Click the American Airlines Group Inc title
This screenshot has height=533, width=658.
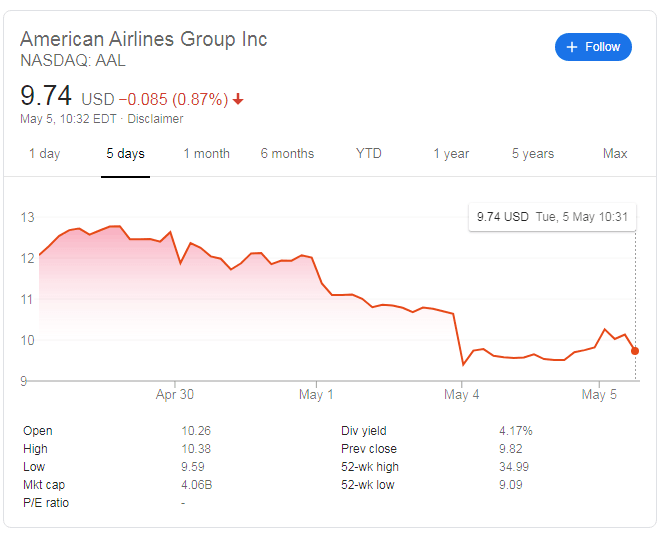(x=144, y=39)
